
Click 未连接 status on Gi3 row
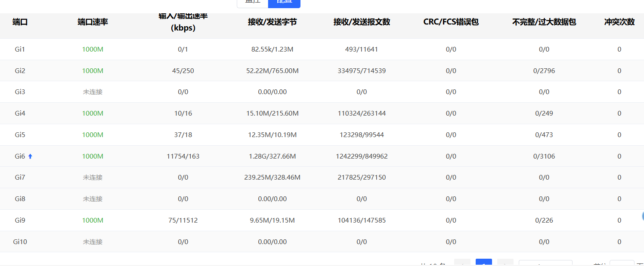[93, 92]
